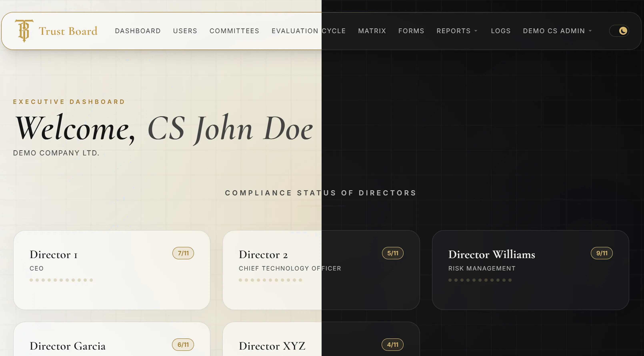
Task: Click Director 1's compliance progress dots
Action: 61,280
